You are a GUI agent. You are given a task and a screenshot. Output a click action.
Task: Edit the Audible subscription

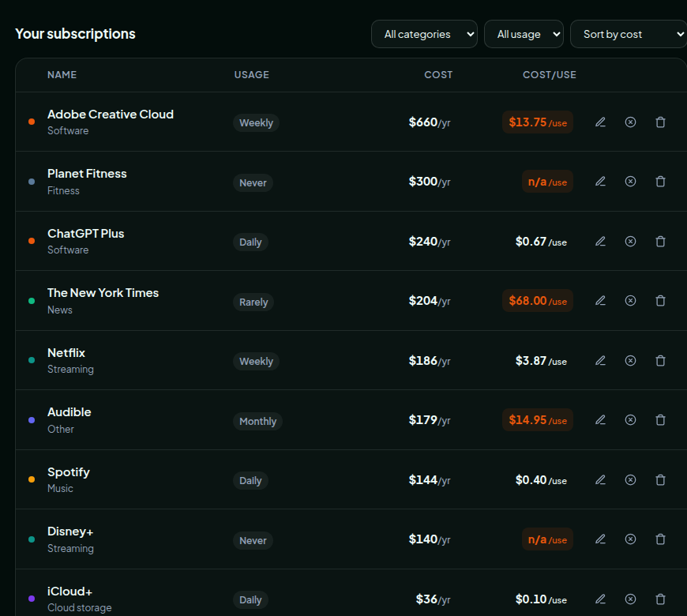(600, 420)
